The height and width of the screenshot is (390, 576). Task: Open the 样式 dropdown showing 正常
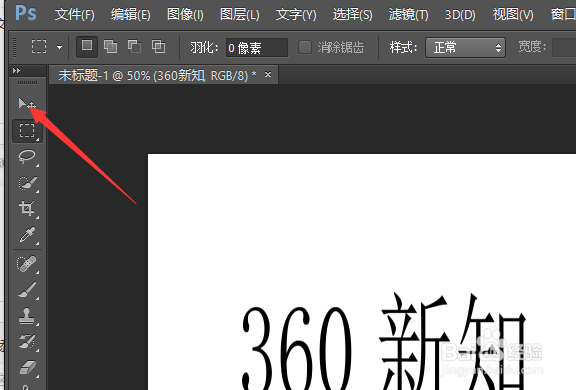point(465,48)
